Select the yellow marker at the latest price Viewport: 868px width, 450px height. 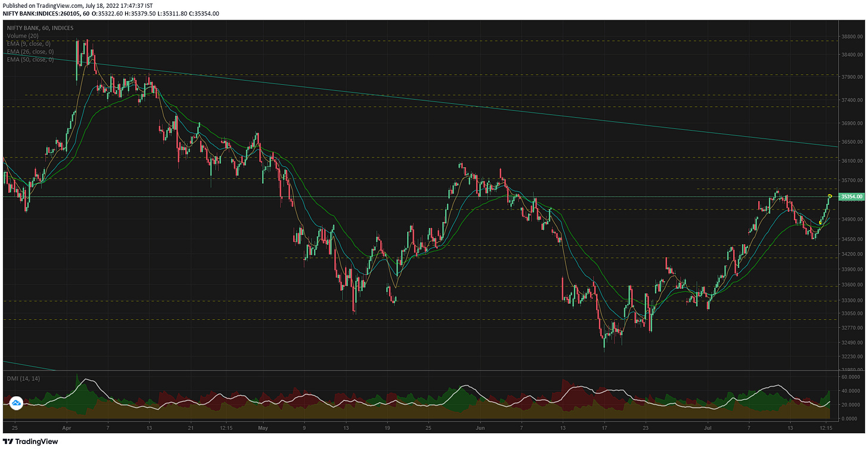coord(829,196)
